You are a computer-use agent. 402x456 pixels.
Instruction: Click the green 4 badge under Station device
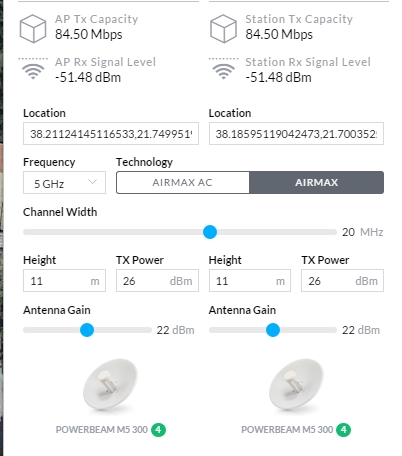[x=344, y=430]
